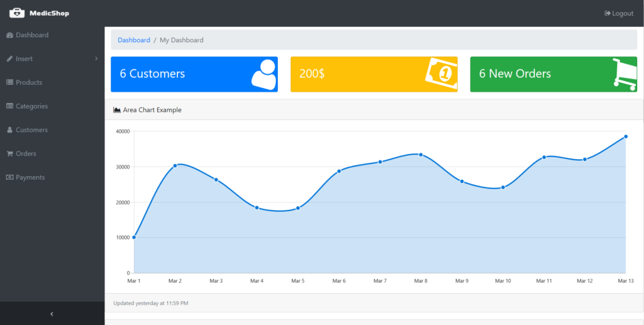Go to Customers in the sidebar

tap(31, 130)
